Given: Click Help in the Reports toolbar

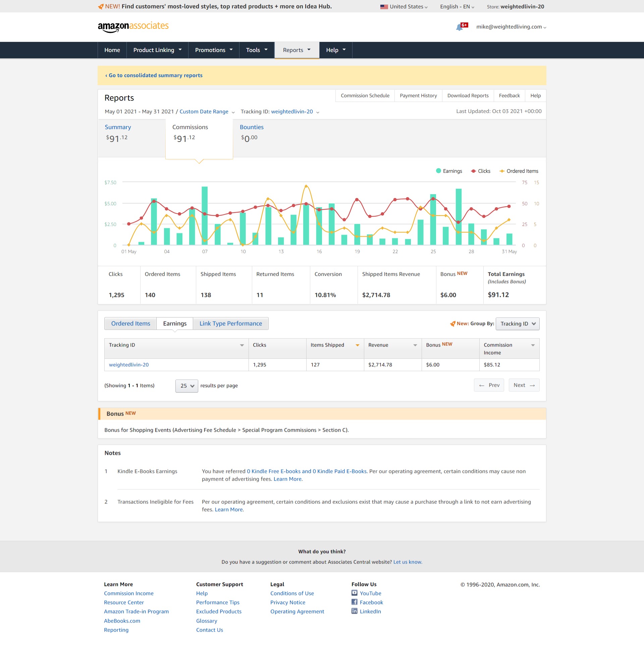Looking at the screenshot, I should (x=535, y=96).
